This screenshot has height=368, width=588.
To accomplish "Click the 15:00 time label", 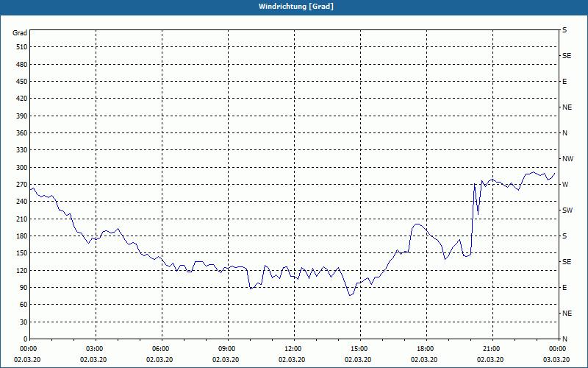I will click(x=358, y=349).
